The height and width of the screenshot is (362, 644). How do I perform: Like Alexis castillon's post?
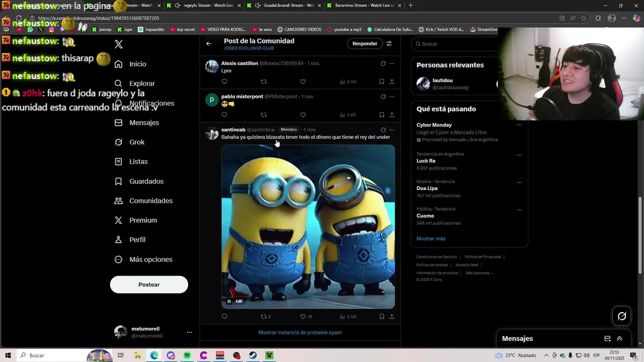303,81
